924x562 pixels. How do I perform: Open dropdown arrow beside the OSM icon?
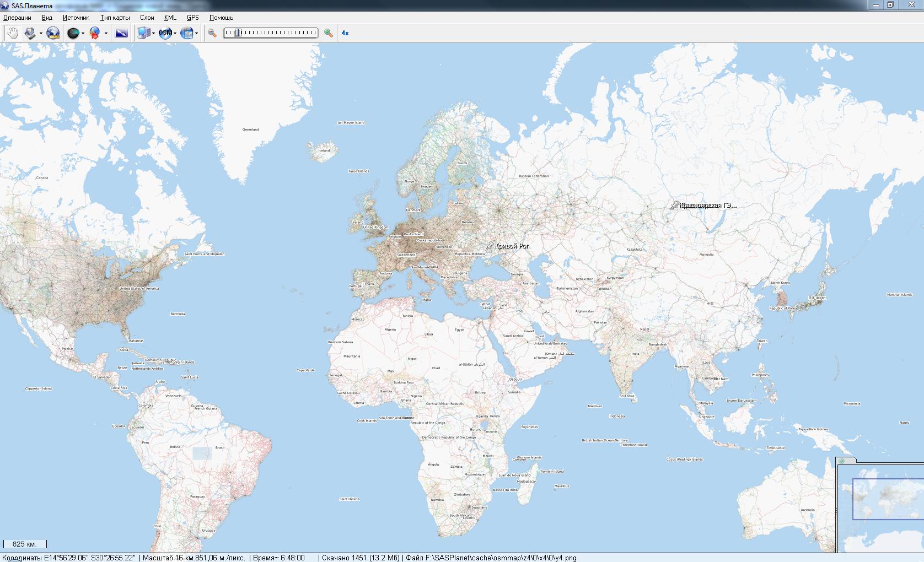tap(175, 34)
